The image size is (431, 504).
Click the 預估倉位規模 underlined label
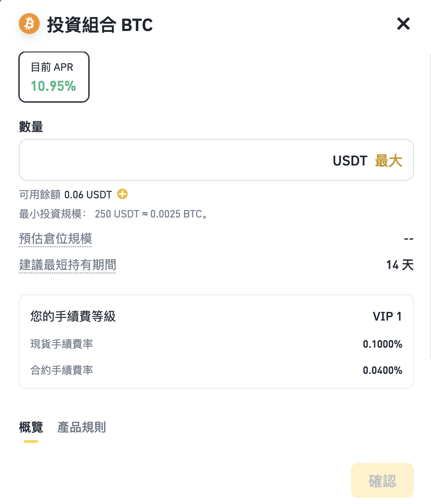coord(56,239)
